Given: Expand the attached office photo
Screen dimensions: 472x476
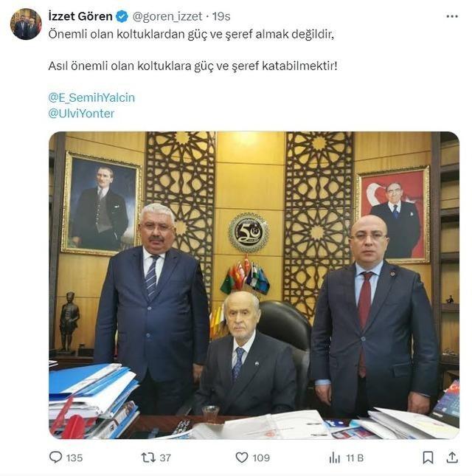Looking at the screenshot, I should point(254,286).
